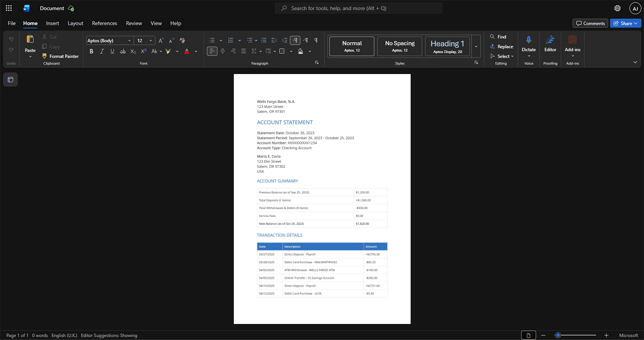Toggle underline formatting
Viewport: 644px width, 340px height.
112,51
